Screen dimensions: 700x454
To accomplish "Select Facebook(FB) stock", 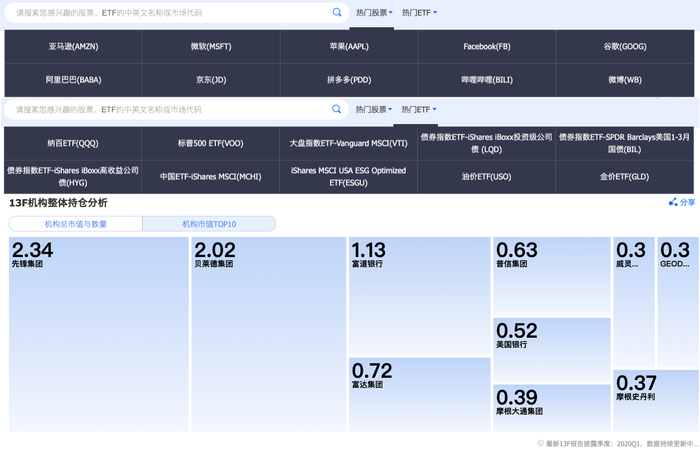I will [487, 46].
